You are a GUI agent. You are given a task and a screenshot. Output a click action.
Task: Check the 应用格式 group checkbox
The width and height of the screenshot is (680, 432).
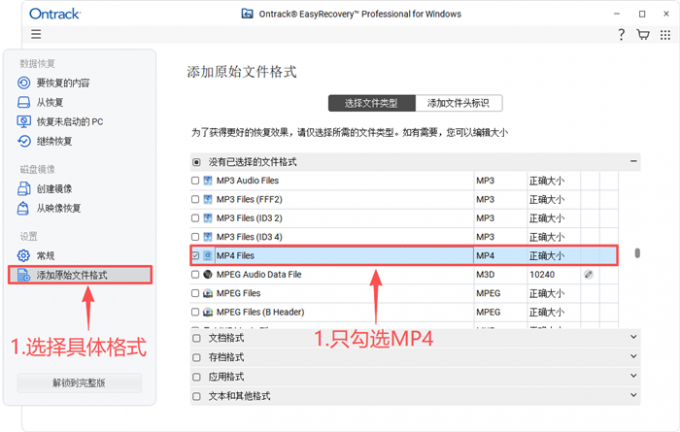click(x=196, y=376)
